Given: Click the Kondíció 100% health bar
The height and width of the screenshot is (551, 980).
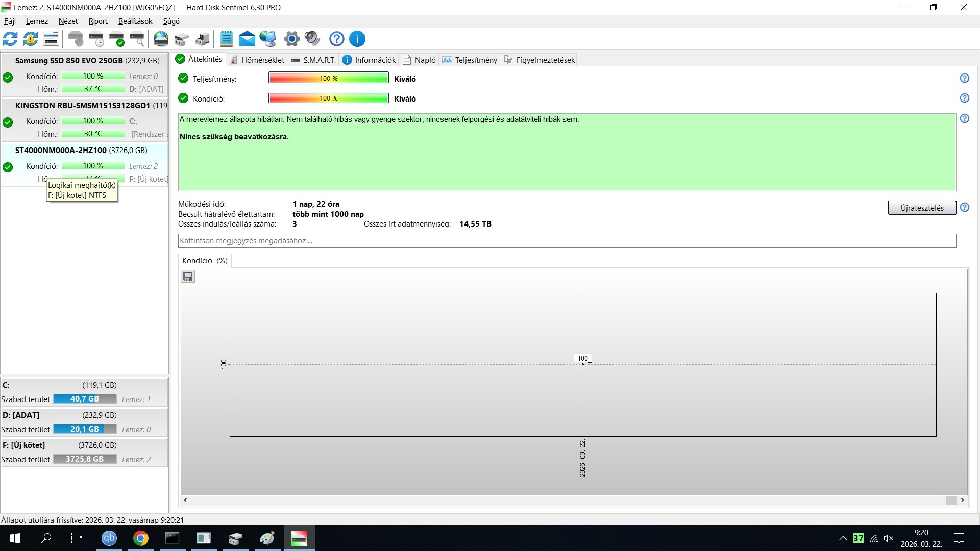Looking at the screenshot, I should click(x=328, y=98).
